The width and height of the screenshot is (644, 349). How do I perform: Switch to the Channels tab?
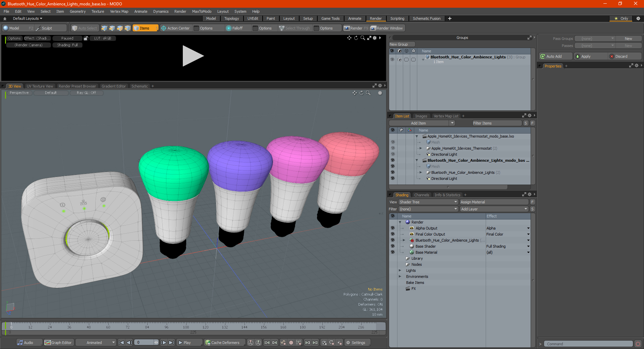422,195
